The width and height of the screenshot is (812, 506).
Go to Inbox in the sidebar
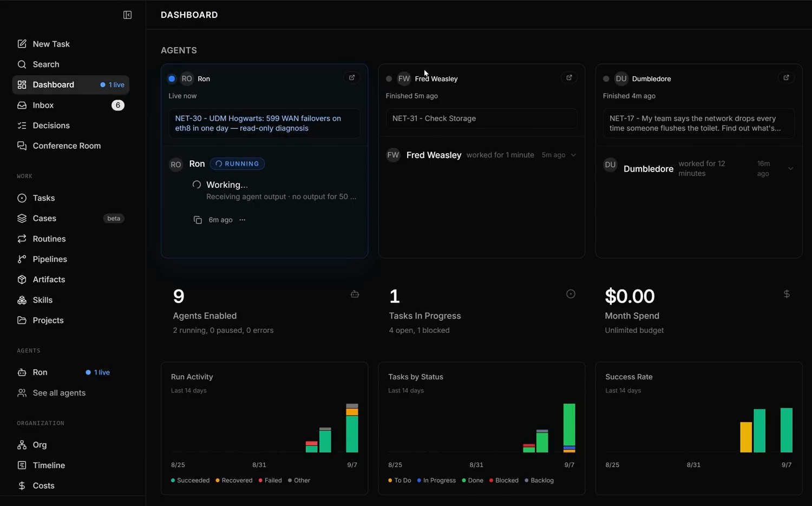[x=70, y=105]
